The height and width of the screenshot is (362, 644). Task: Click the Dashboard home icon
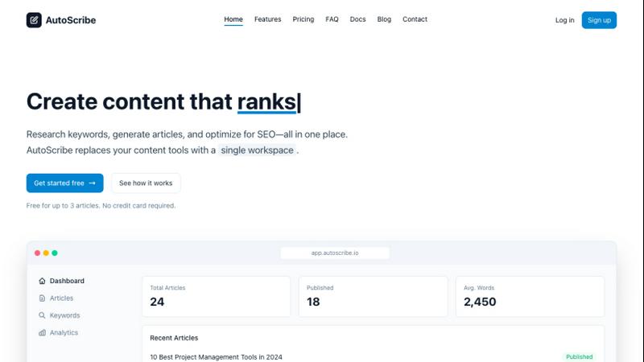[x=42, y=282]
